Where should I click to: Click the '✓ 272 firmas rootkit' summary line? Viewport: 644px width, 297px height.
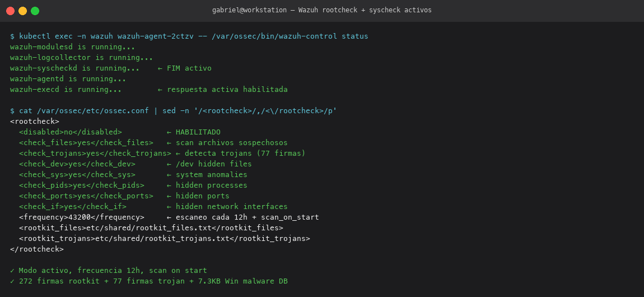pyautogui.click(x=148, y=282)
